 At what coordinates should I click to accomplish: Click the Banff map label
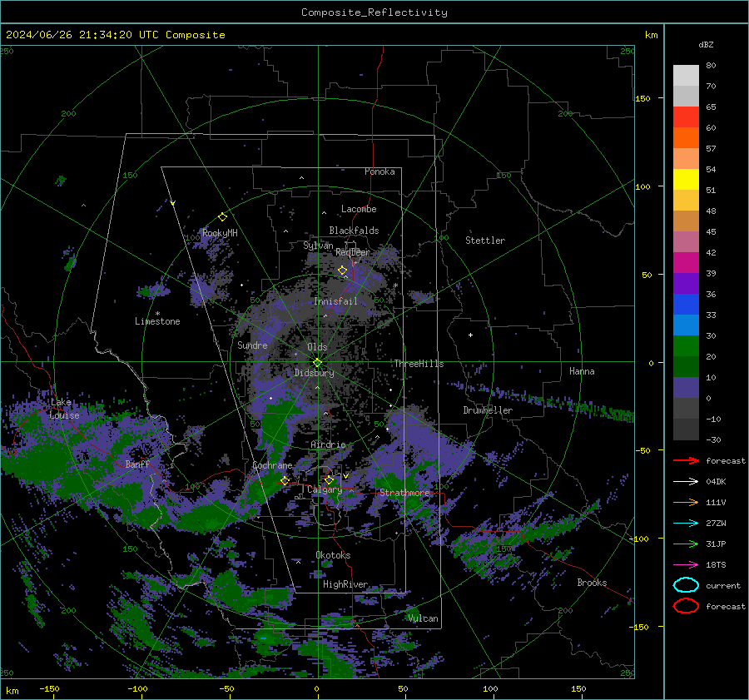[x=137, y=464]
